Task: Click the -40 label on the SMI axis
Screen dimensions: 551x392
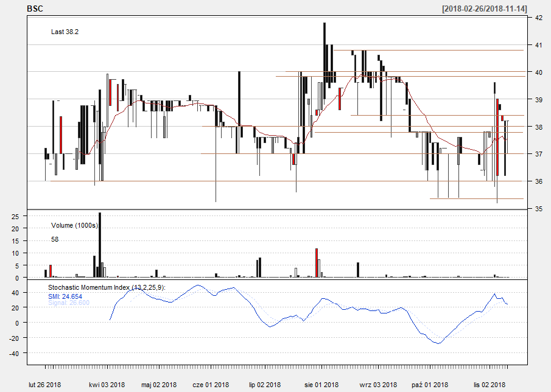Action: click(x=14, y=354)
